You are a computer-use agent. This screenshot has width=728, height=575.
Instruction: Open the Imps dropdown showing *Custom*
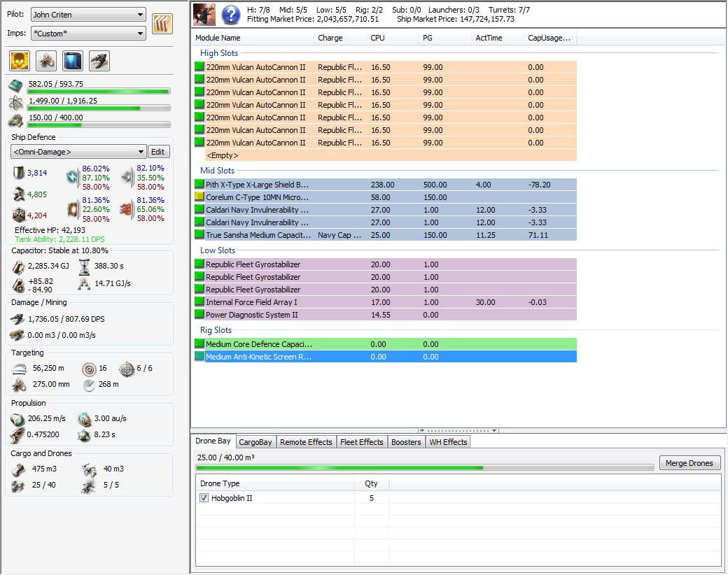click(88, 34)
